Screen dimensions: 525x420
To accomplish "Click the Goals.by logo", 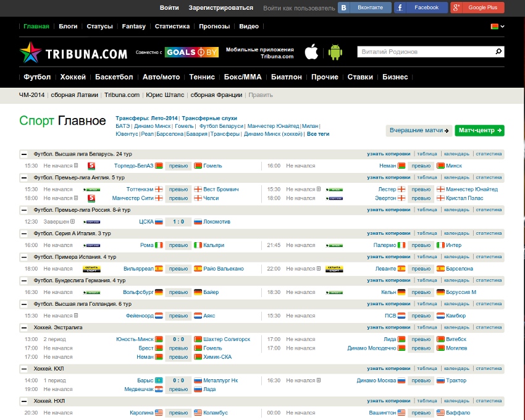I will click(191, 52).
